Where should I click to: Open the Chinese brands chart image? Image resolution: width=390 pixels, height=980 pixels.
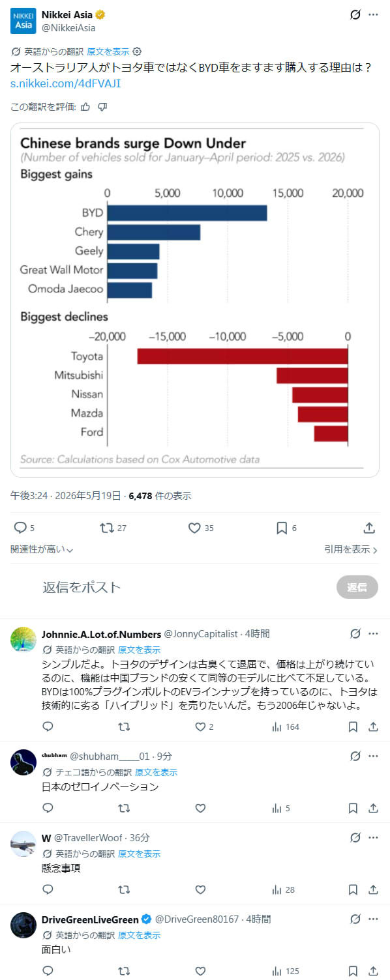195,300
